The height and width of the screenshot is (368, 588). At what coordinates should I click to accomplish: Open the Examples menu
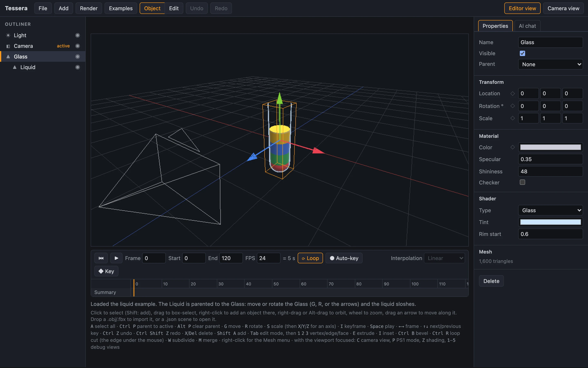pos(121,8)
